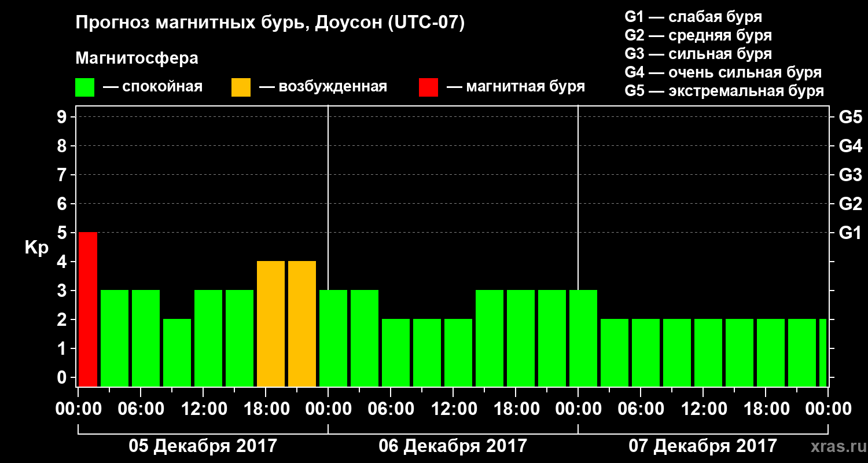
Task: Click the '00:00' label at the end of 07 Декабря
Action: 828,409
